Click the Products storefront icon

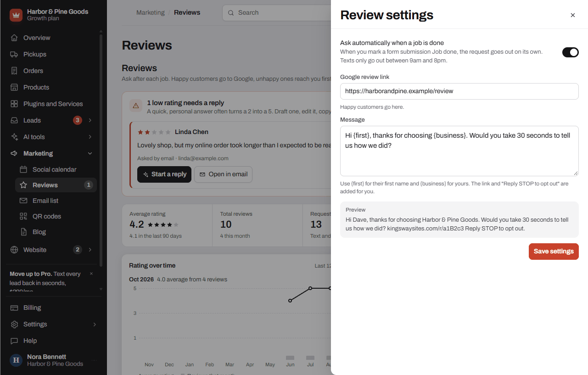pos(14,87)
